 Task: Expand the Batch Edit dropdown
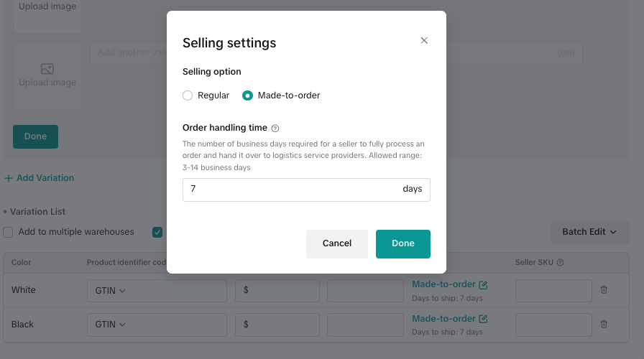click(x=589, y=232)
